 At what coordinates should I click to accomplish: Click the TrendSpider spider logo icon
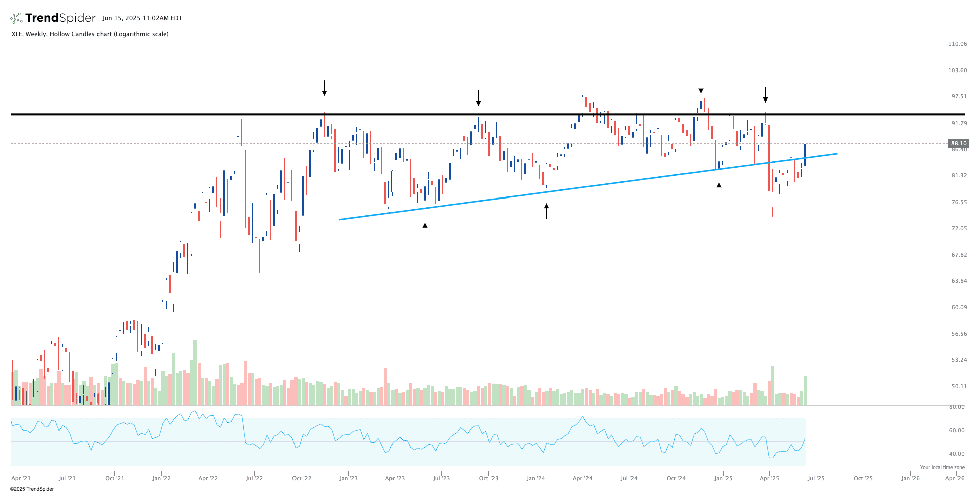[x=16, y=18]
